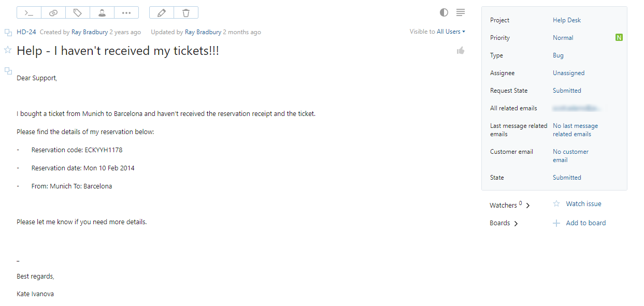Click the text lines view icon
The image size is (644, 306).
pos(461,12)
